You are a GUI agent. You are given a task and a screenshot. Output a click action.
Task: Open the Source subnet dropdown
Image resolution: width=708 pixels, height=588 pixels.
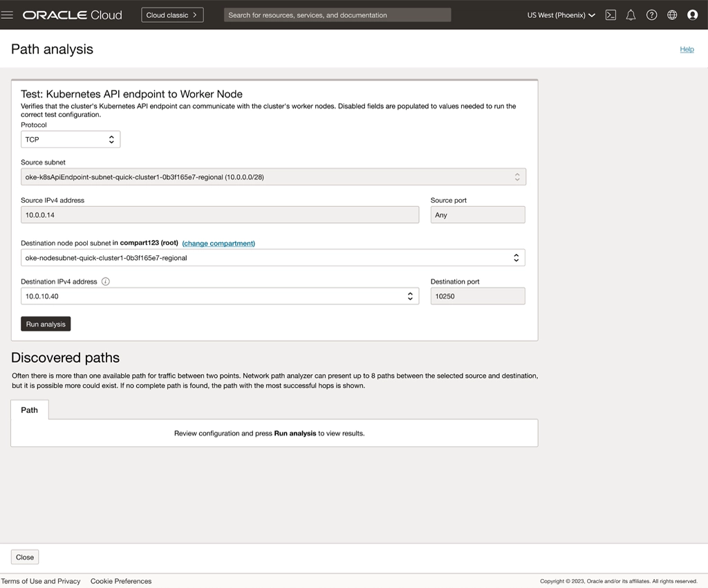tap(273, 177)
